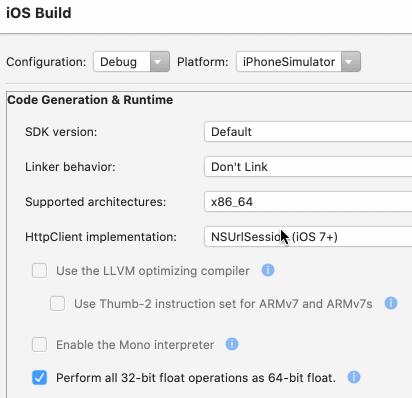This screenshot has height=398, width=412.
Task: Show info for Thumb-2 instruction set
Action: click(x=391, y=303)
